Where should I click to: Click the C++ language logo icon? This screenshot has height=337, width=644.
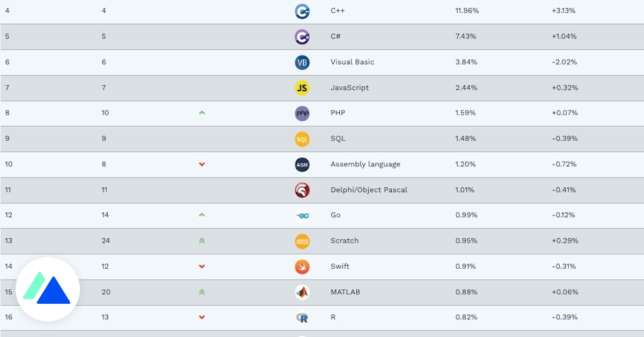click(x=302, y=11)
